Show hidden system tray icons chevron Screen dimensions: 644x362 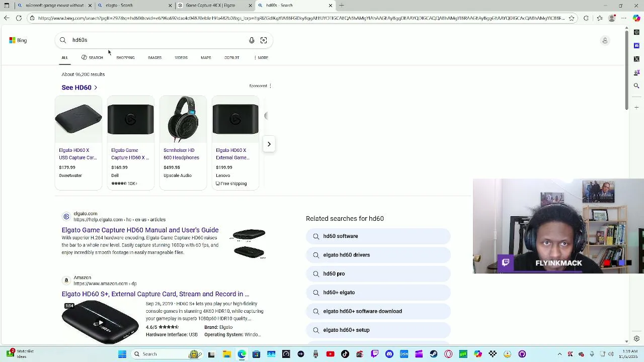point(560,354)
